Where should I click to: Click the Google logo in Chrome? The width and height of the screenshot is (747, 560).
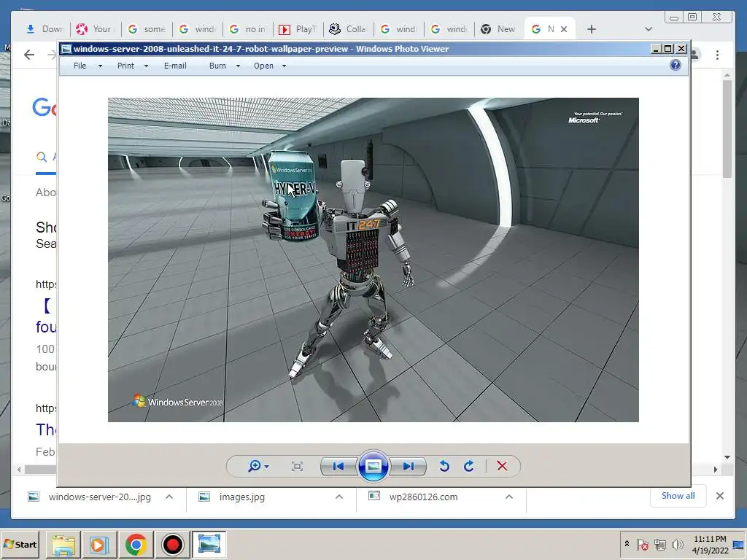(x=44, y=108)
